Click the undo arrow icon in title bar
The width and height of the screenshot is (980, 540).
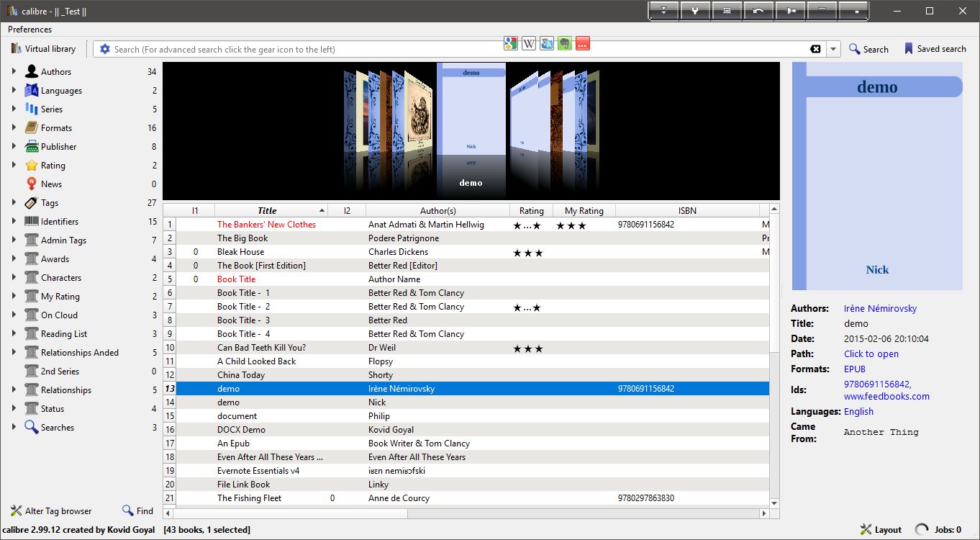click(x=758, y=11)
